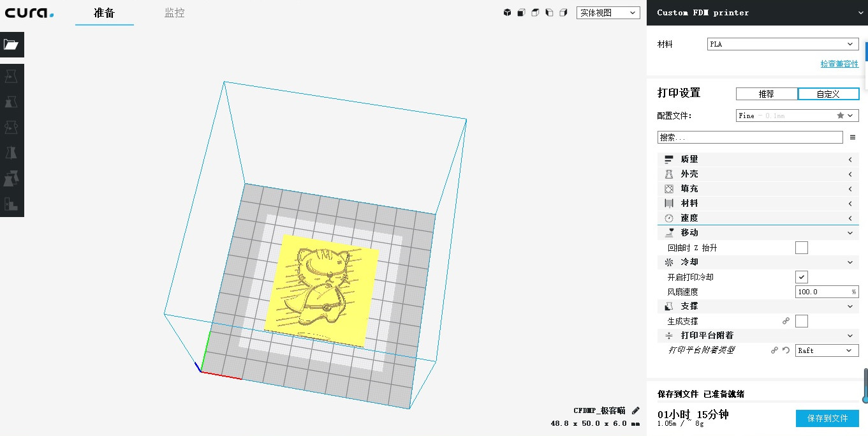Click the 保存到文件 button
This screenshot has height=436, width=868.
827,418
